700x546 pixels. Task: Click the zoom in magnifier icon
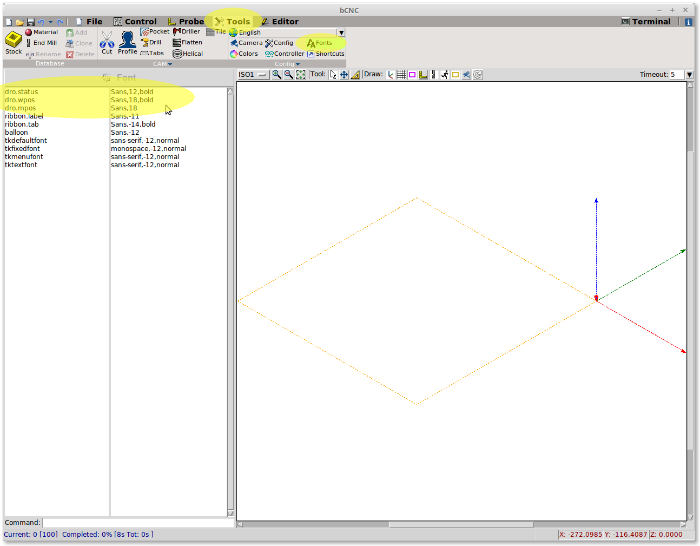(x=277, y=75)
